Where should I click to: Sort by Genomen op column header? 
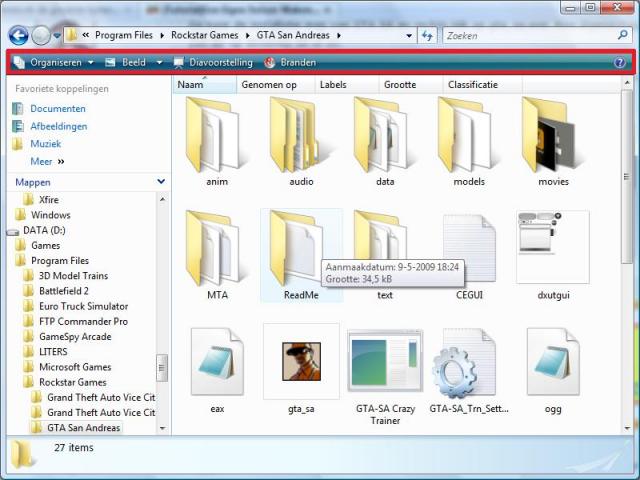click(x=276, y=84)
